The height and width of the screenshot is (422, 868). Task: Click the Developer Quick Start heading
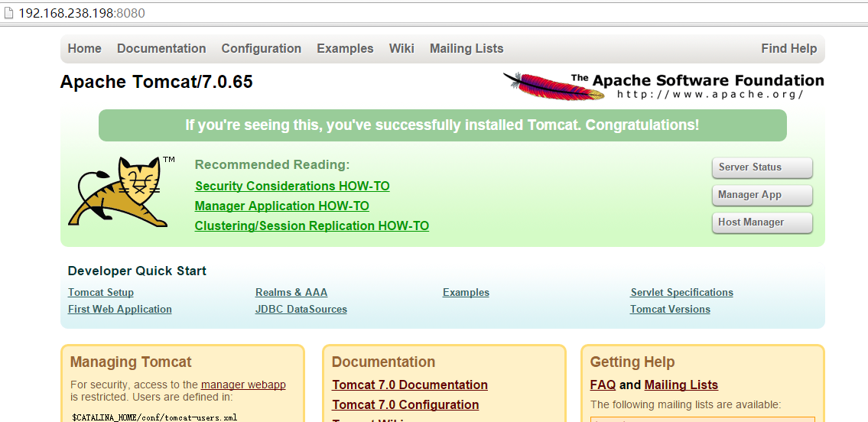point(137,271)
